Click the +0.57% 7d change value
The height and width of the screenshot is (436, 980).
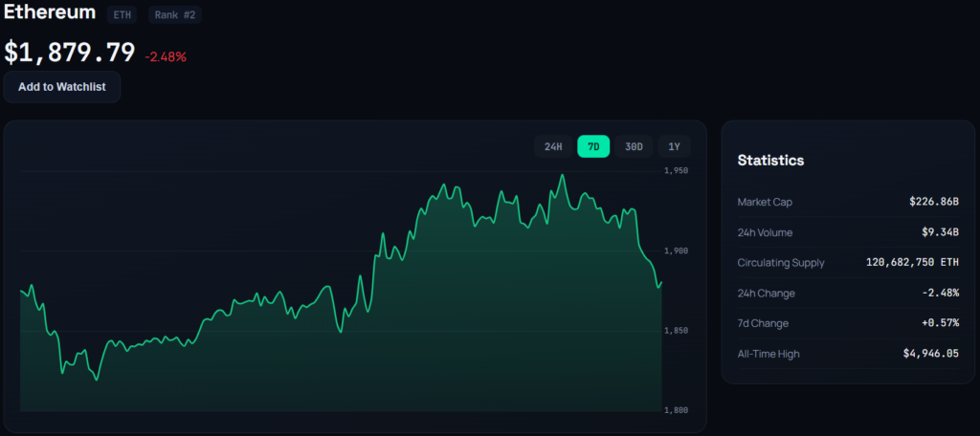(x=941, y=323)
